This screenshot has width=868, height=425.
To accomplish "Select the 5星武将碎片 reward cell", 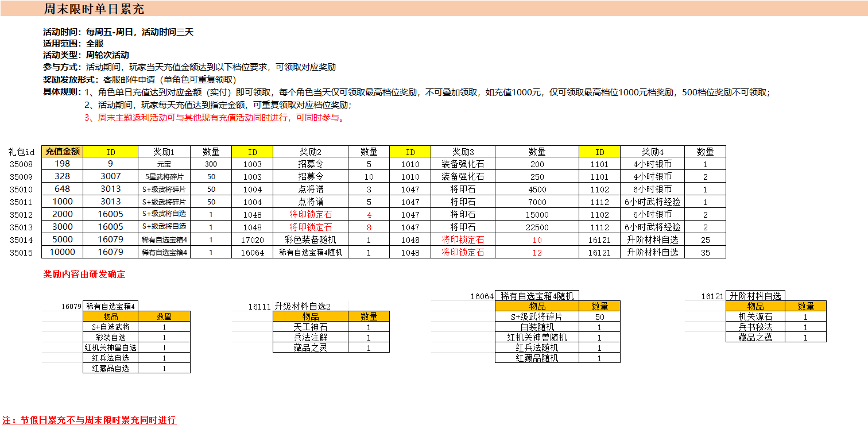I will [x=164, y=177].
